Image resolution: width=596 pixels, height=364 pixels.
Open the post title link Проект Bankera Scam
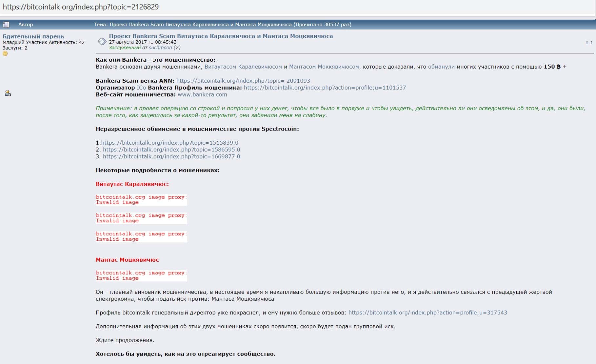tap(221, 36)
